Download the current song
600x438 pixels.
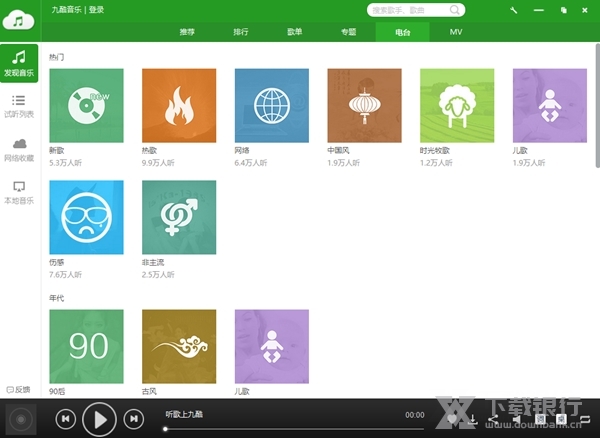click(x=472, y=418)
